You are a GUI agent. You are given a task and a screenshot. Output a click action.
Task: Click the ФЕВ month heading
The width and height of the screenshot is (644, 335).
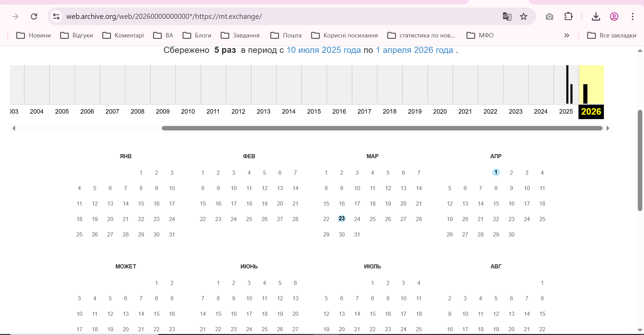(x=249, y=157)
